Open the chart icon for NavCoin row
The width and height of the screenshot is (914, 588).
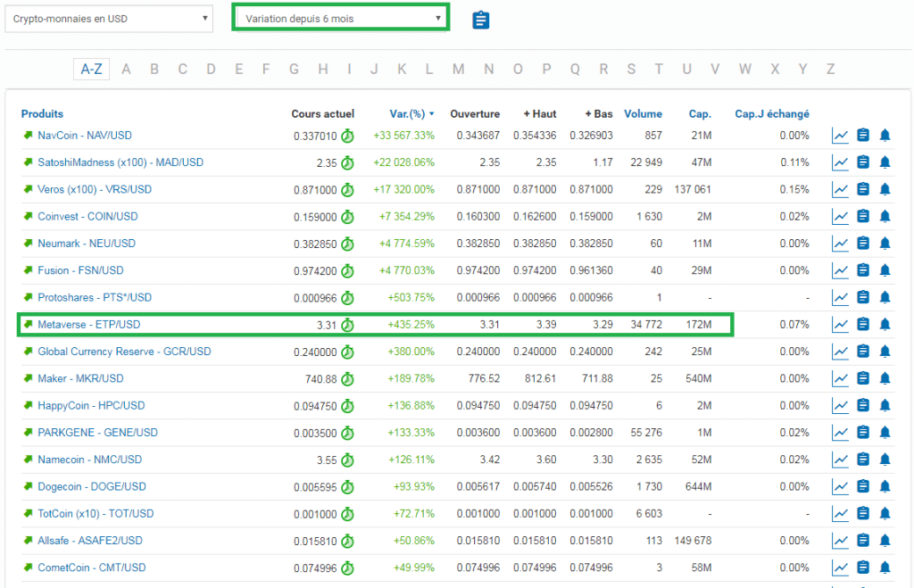pos(840,136)
